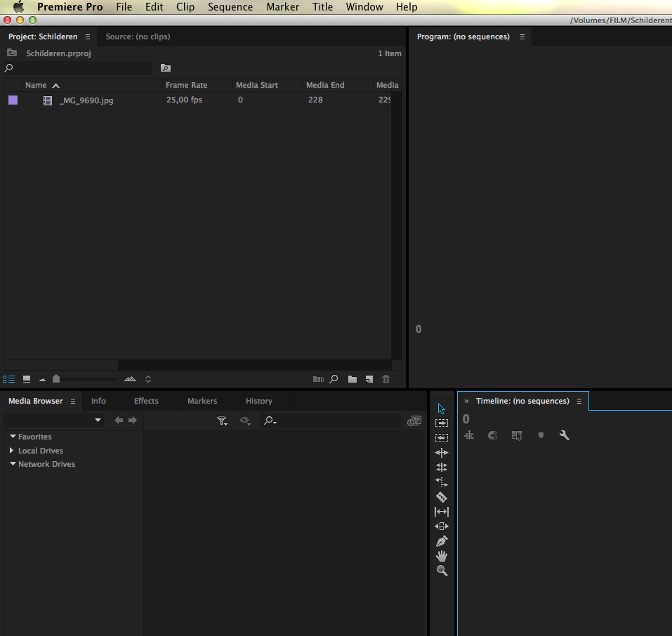The width and height of the screenshot is (672, 636).
Task: Open the Sequence menu
Action: pos(230,7)
